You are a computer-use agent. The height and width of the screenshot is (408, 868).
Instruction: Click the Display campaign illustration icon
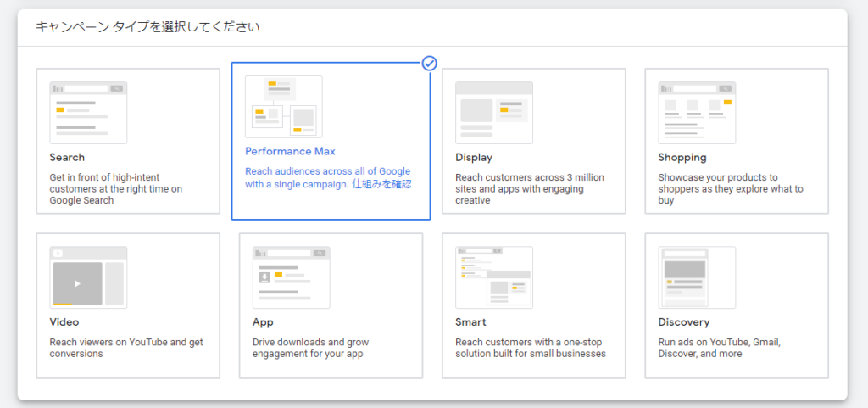[x=494, y=113]
